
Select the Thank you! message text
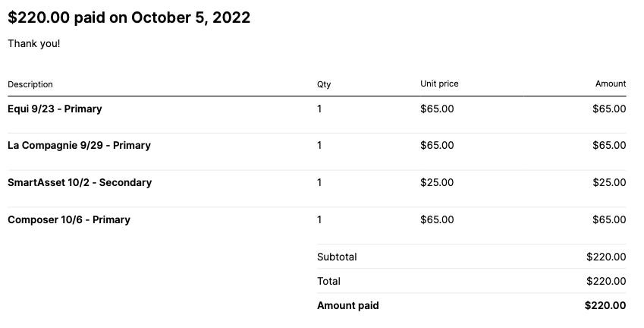(34, 43)
